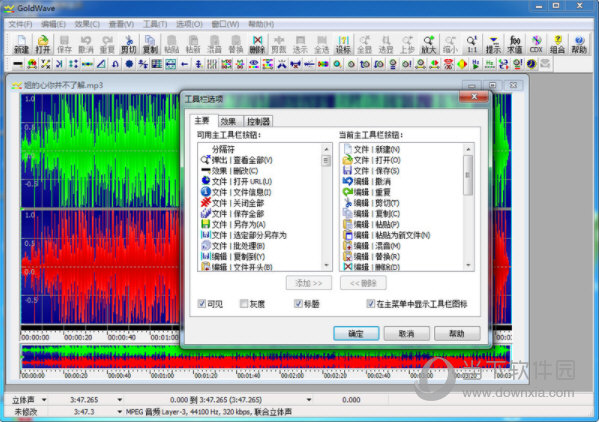Viewport: 599px width, 422px height.
Task: Click the 粘贴 paste toolbar icon
Action: click(172, 44)
